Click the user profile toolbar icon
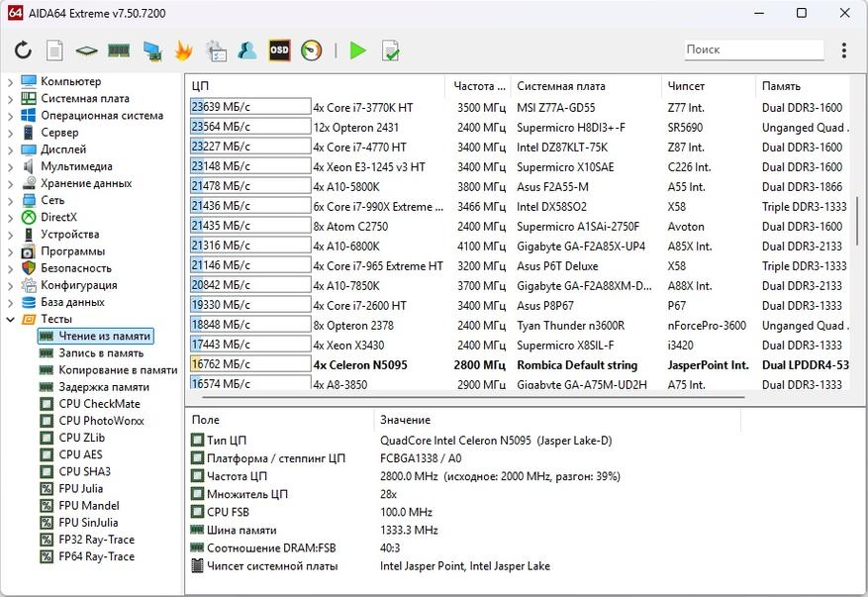Screen dimensions: 868x597 point(247,50)
